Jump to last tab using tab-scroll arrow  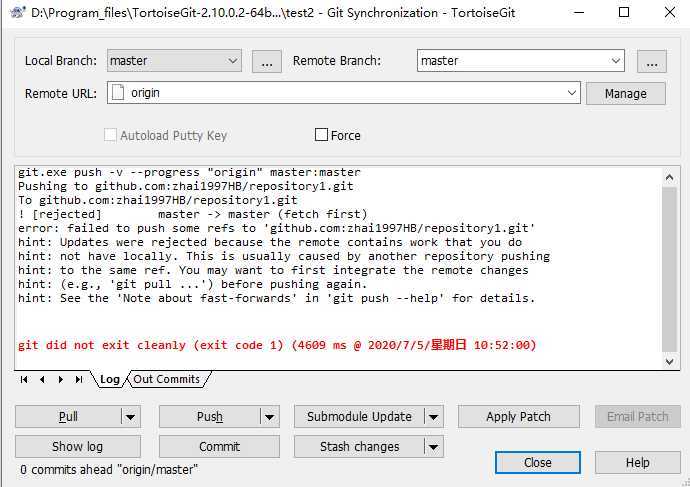79,379
